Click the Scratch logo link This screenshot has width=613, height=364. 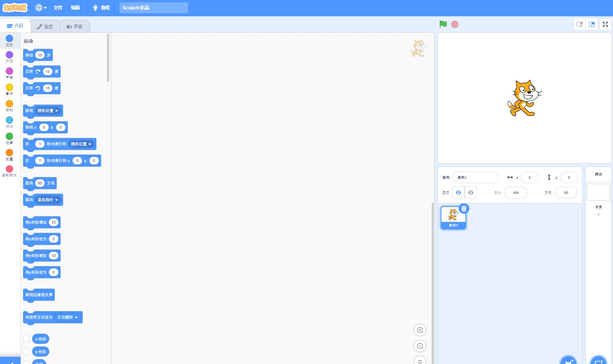15,8
